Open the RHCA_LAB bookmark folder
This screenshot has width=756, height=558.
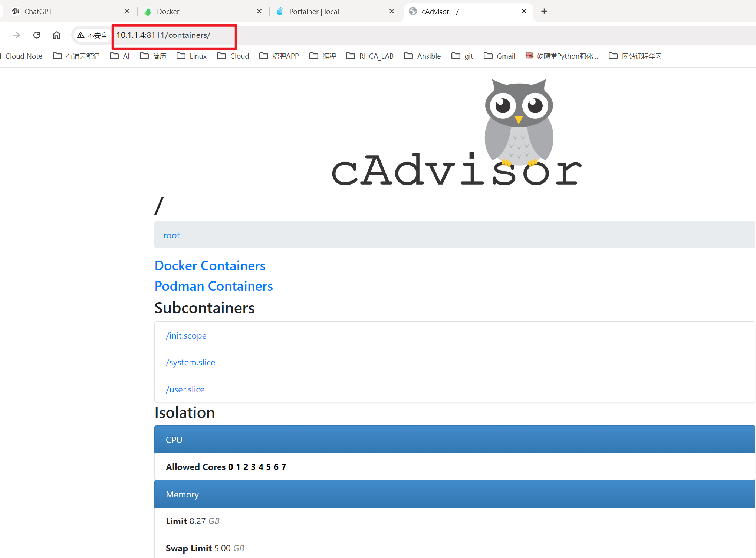tap(369, 56)
